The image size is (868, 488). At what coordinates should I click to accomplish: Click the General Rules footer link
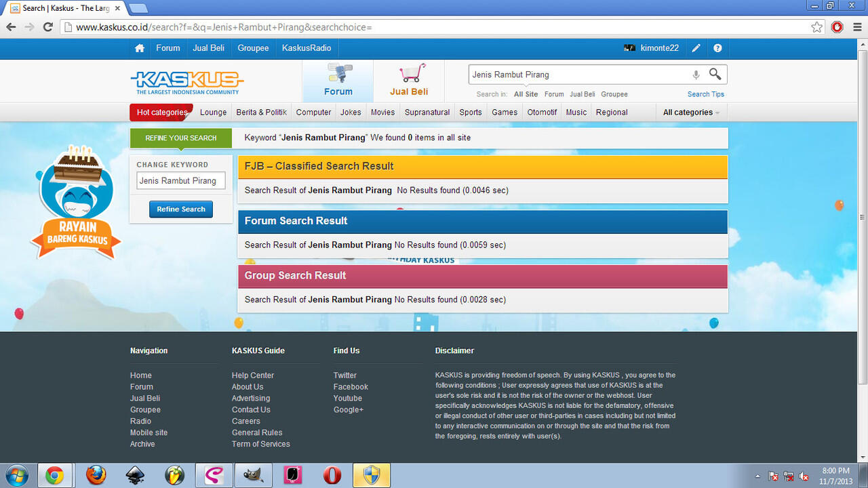(257, 432)
